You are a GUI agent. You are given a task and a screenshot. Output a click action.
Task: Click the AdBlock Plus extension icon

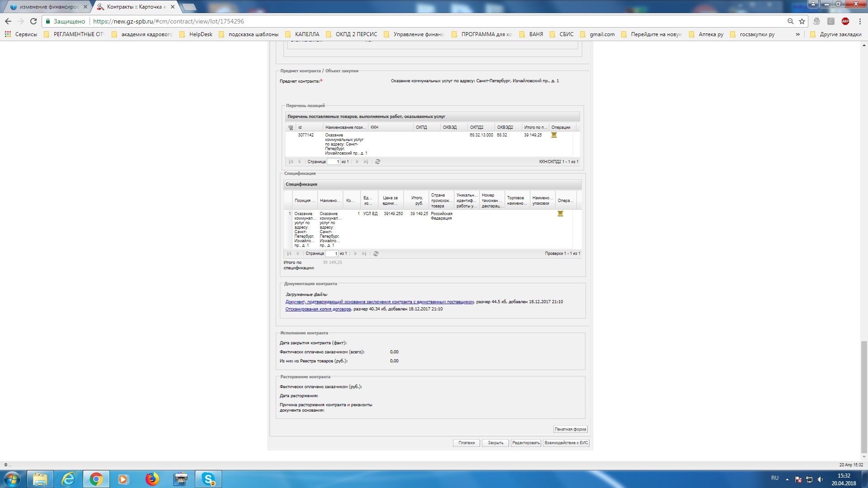tap(845, 21)
